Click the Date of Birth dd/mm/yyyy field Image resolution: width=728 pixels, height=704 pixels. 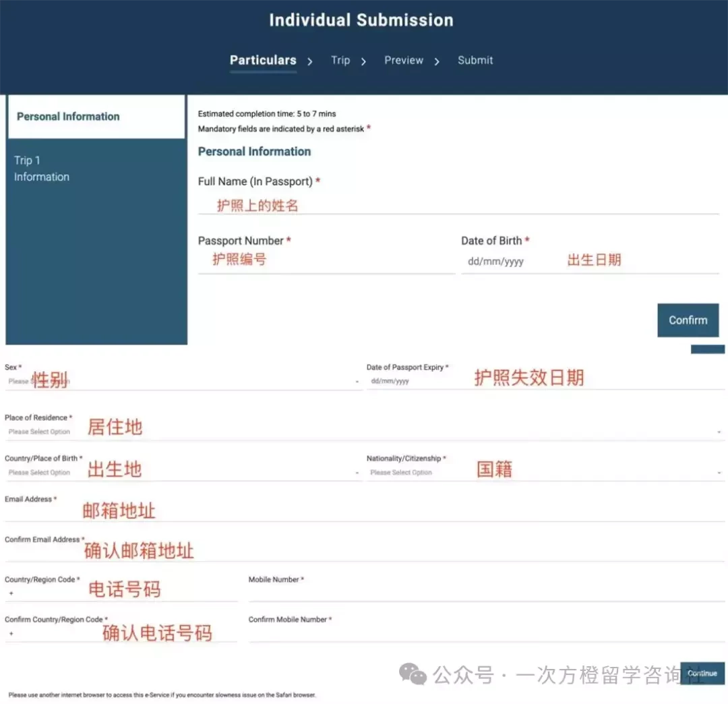click(x=590, y=262)
